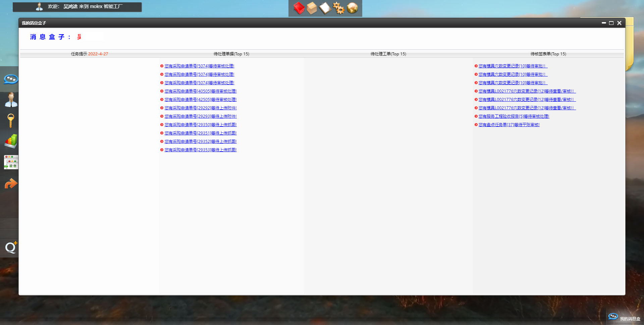Click the clipboard notepad icon
This screenshot has height=325, width=644.
pos(325,8)
